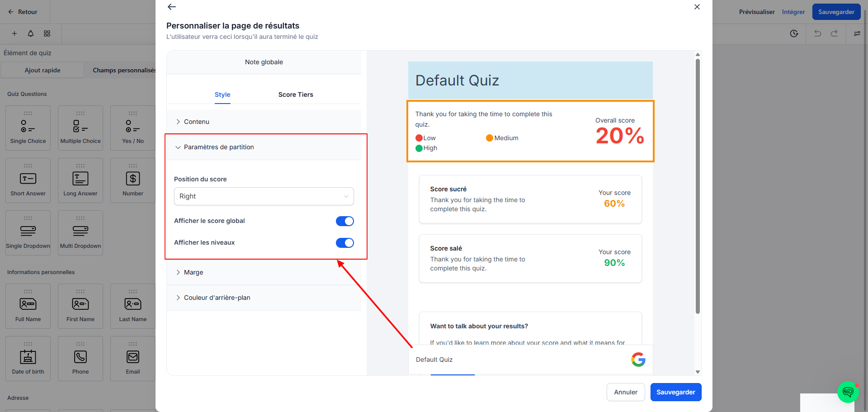Screen dimensions: 868x412
Task: Expand the Marge section
Action: coord(264,272)
